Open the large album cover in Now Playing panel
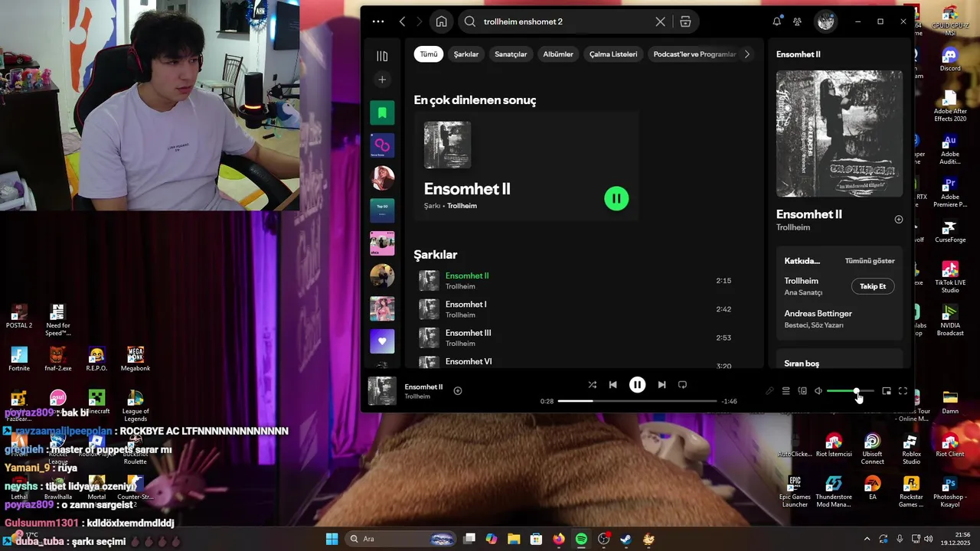The height and width of the screenshot is (551, 980). [x=839, y=134]
